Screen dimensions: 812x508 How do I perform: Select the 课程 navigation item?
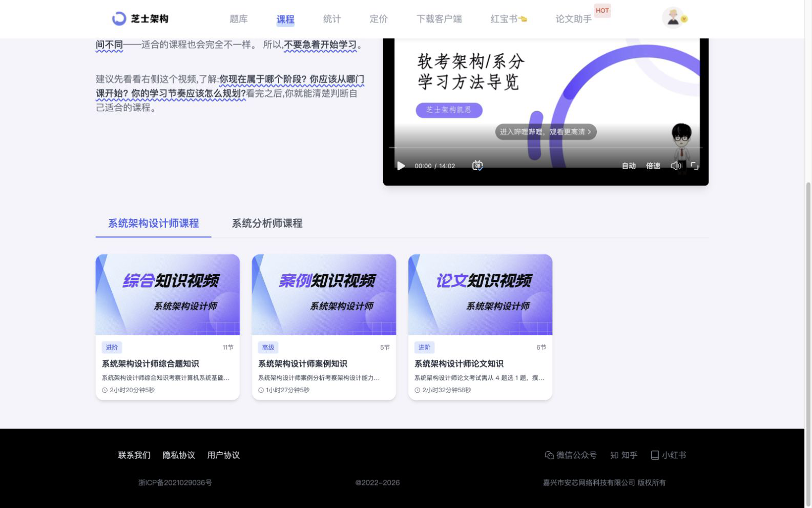(x=285, y=19)
